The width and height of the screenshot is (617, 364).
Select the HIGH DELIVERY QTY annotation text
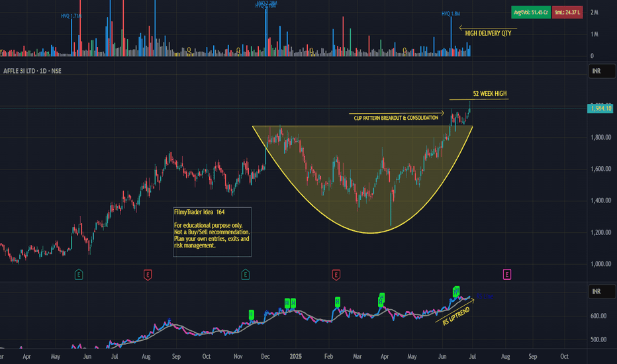coord(488,34)
